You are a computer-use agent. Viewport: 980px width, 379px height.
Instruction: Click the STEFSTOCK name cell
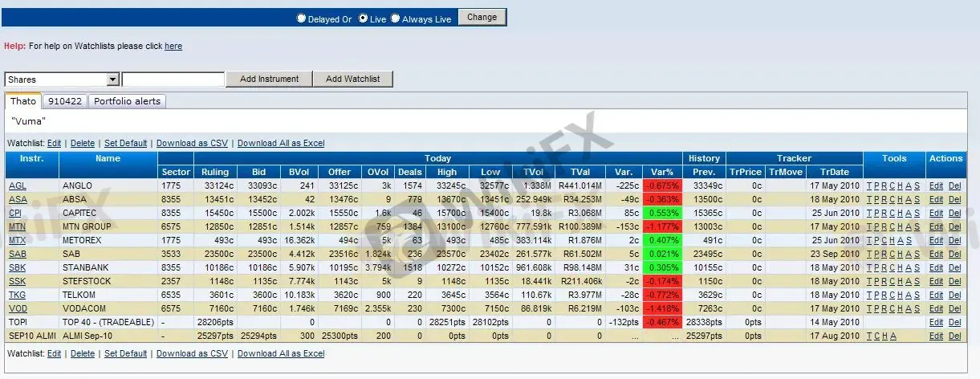(108, 281)
